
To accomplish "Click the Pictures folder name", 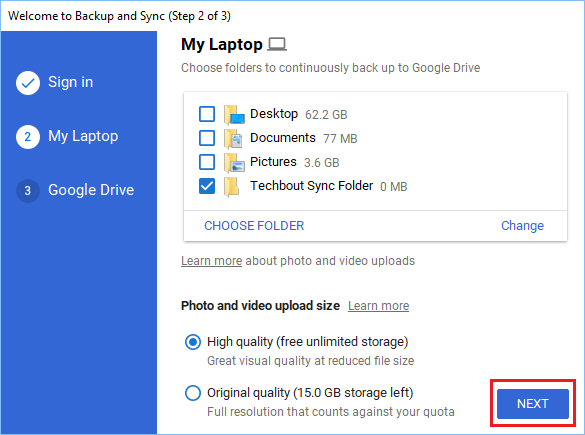I will (273, 162).
